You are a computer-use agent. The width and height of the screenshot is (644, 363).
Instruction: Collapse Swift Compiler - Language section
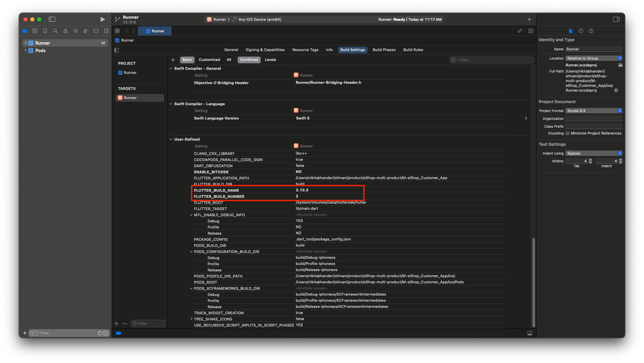click(171, 104)
